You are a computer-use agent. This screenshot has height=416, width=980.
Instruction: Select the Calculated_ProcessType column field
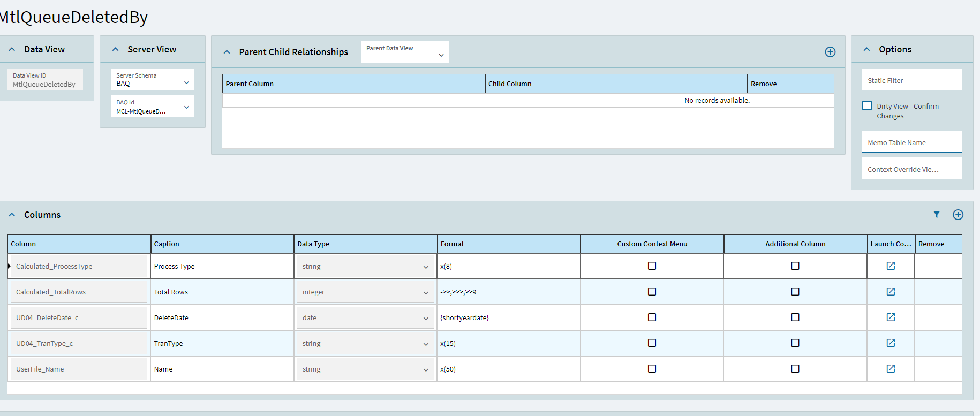[x=79, y=266]
